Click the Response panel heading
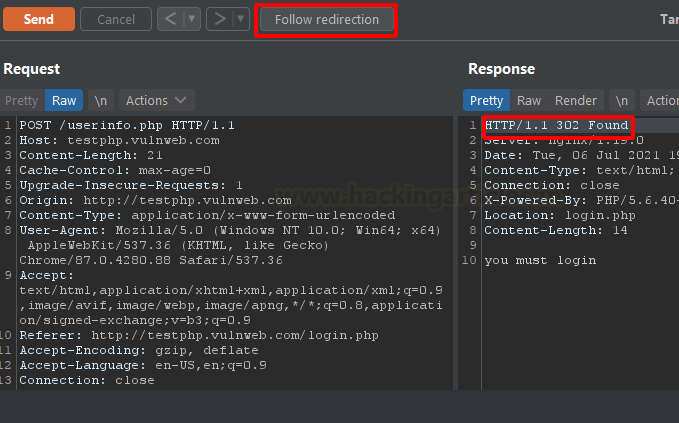The height and width of the screenshot is (423, 679). (x=501, y=69)
